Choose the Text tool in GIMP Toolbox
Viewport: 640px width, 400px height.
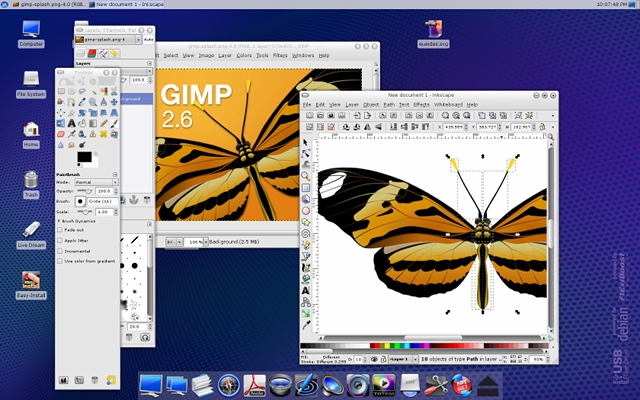click(71, 123)
